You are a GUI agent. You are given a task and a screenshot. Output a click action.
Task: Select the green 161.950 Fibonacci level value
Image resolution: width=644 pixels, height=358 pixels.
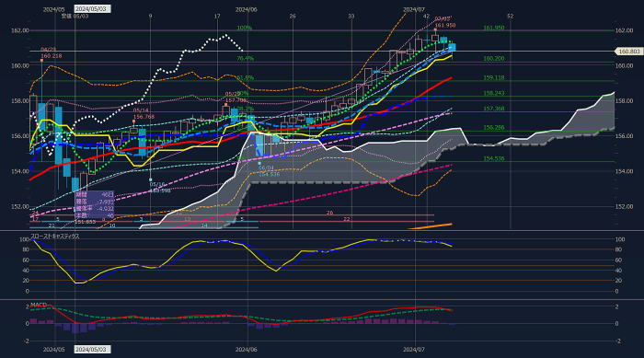coord(494,28)
